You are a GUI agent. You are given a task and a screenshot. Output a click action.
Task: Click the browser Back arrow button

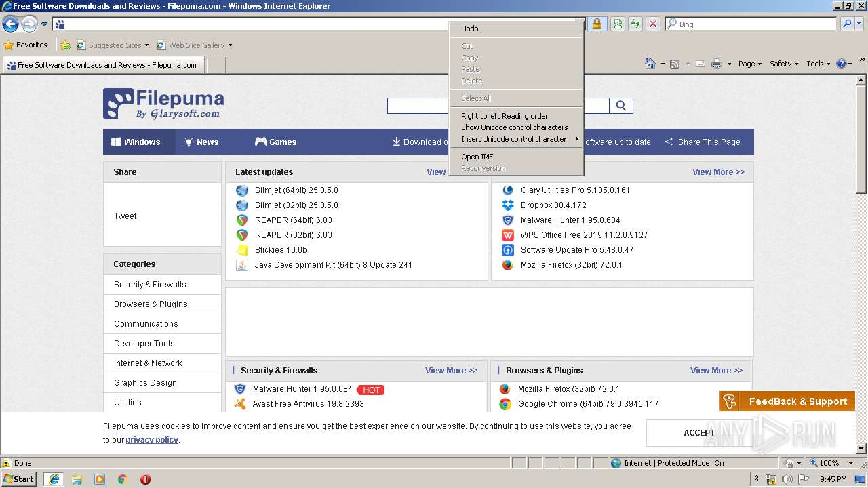click(10, 24)
